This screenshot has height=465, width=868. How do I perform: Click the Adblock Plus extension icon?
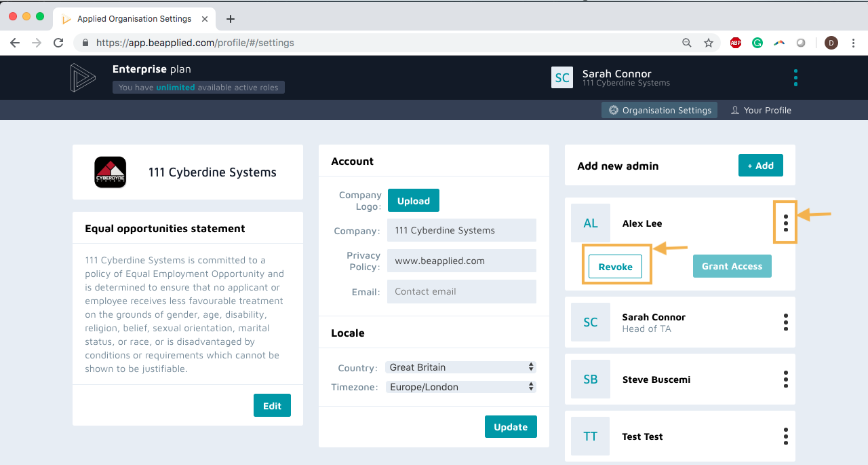coord(736,43)
